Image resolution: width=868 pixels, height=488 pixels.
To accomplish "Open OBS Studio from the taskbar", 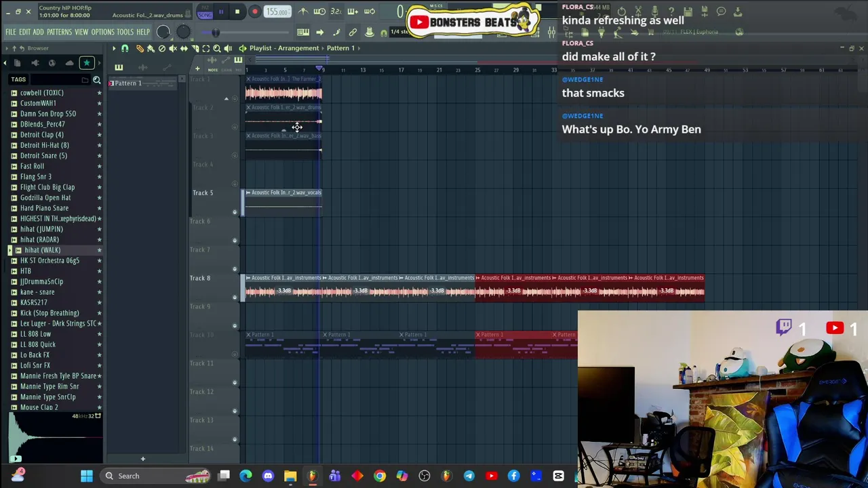I will [425, 476].
